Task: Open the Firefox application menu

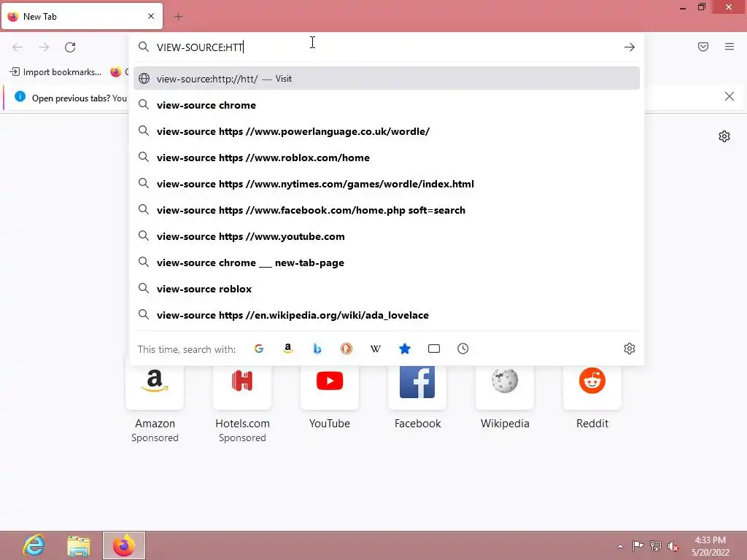Action: 729,47
